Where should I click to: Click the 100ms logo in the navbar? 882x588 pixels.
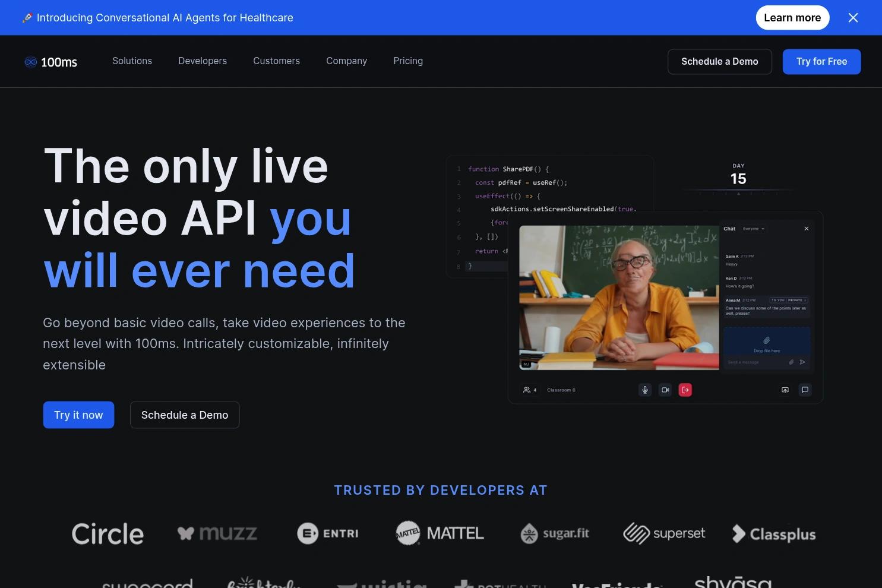pos(50,62)
